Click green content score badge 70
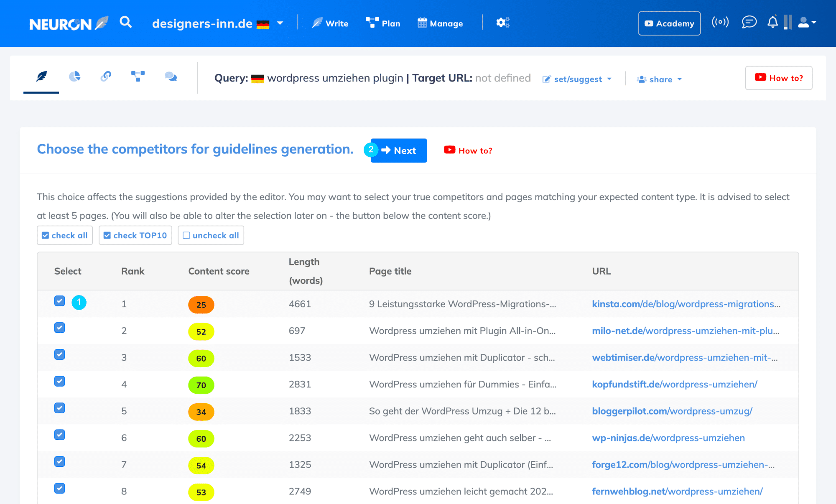836x504 pixels. [201, 385]
